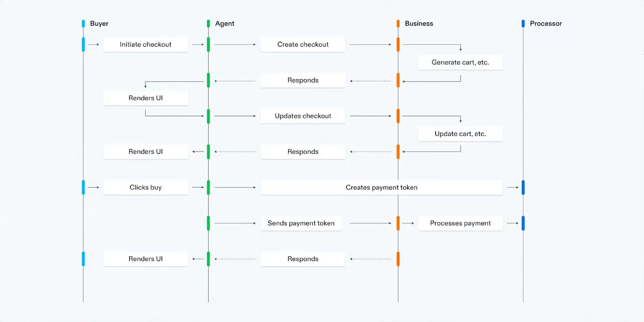The width and height of the screenshot is (644, 322).
Task: Click the dark blue Processor lifeline marker at top
Action: pyautogui.click(x=523, y=24)
